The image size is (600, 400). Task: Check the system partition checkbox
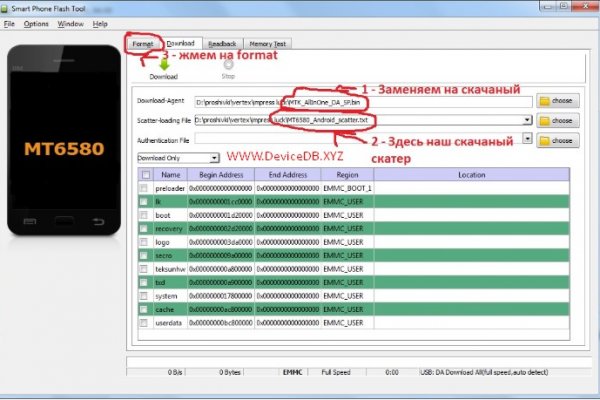click(x=145, y=297)
